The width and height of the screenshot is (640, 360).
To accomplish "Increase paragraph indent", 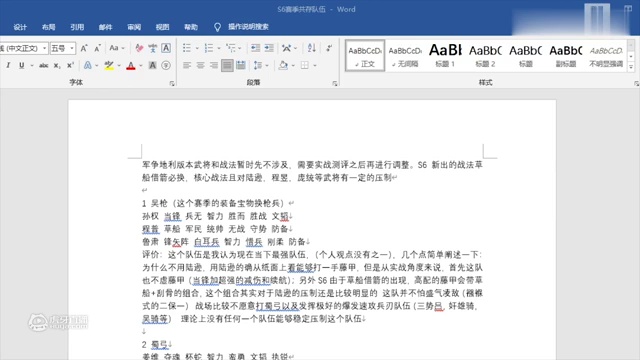I will click(269, 48).
